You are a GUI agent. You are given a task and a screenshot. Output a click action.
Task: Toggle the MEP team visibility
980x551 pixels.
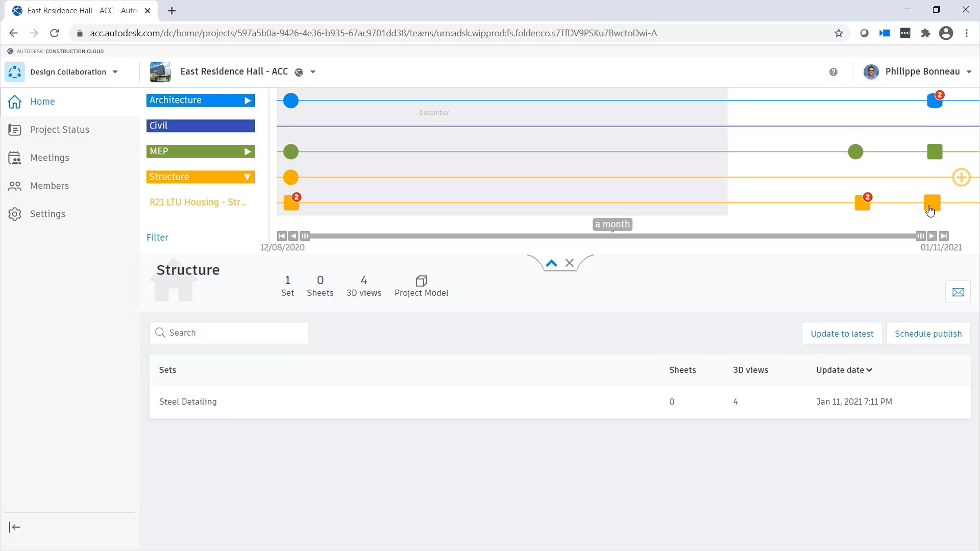click(248, 151)
